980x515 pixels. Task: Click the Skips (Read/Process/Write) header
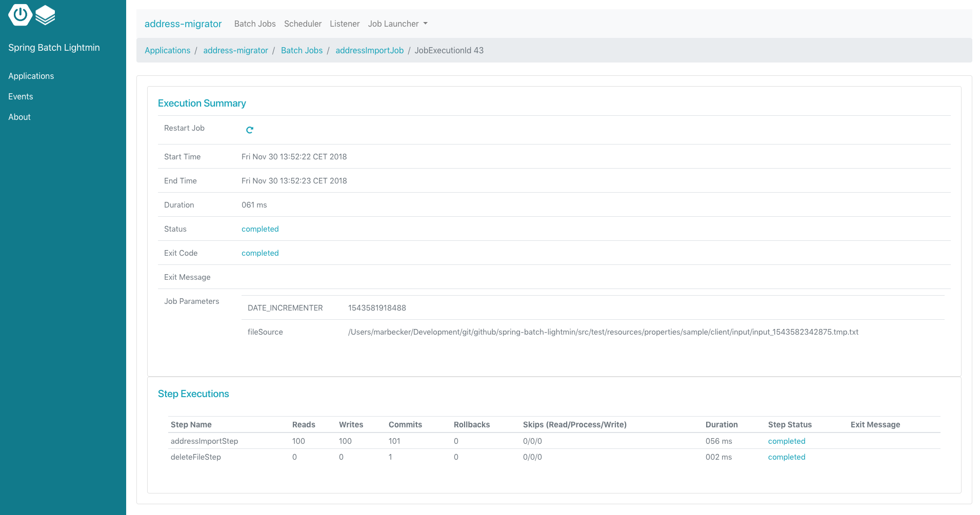pos(575,425)
